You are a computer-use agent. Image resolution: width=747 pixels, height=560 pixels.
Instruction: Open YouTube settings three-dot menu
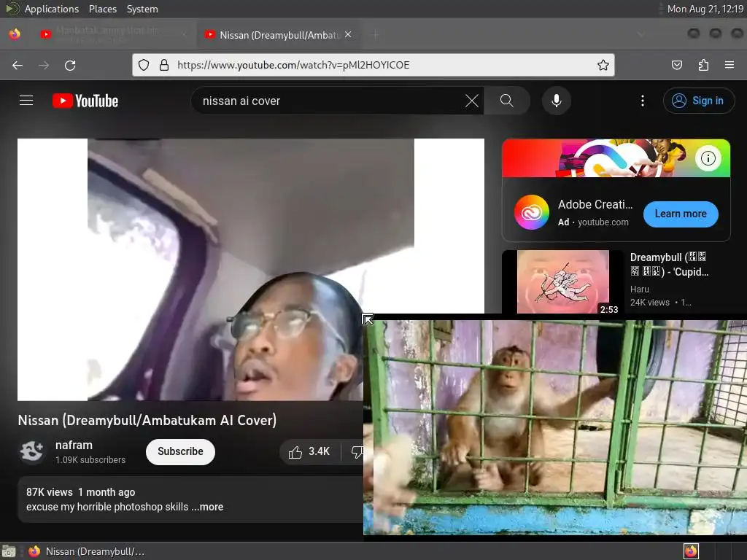pos(643,101)
